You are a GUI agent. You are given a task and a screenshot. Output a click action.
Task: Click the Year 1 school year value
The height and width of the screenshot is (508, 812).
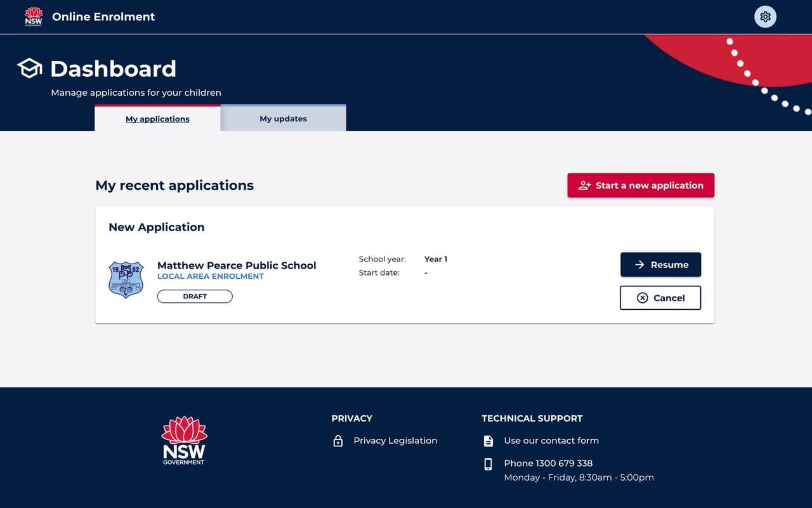436,259
